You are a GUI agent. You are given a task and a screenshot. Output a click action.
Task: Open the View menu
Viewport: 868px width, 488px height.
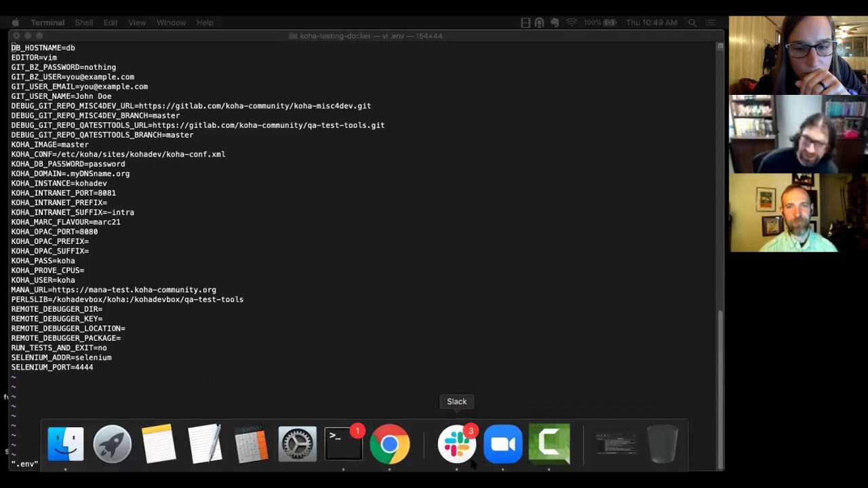pos(137,22)
